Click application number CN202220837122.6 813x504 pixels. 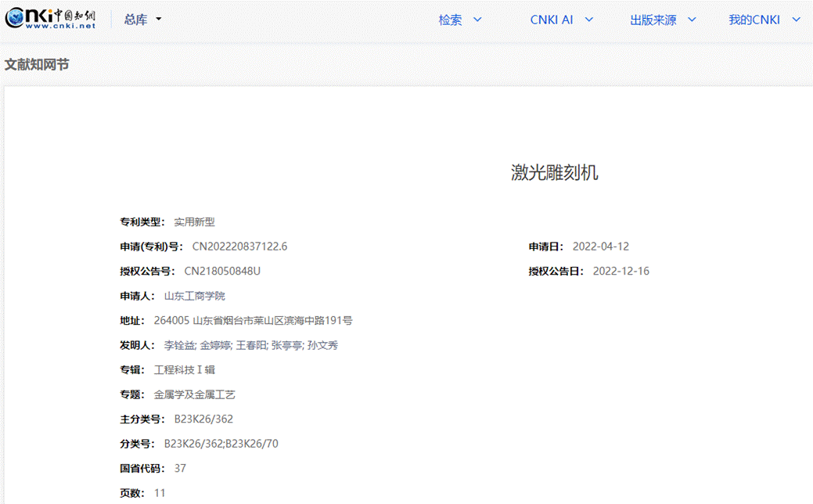239,247
